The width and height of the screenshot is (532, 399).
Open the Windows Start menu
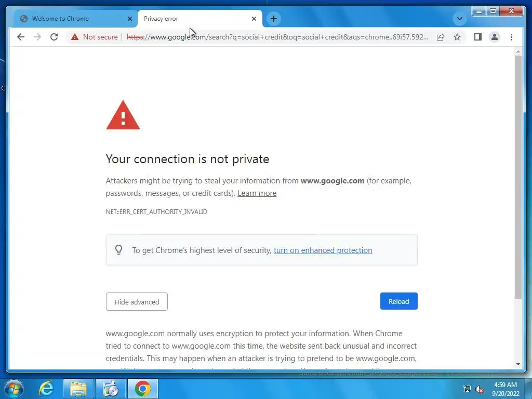pos(14,389)
